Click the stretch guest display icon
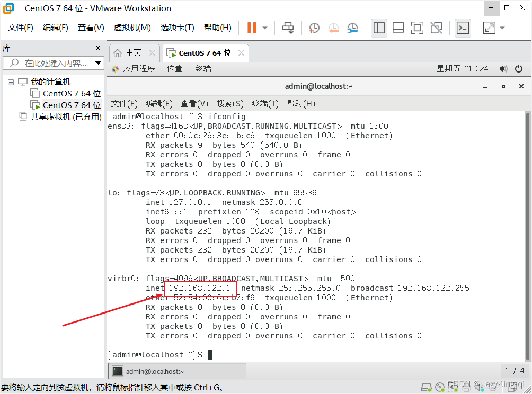Image resolution: width=532 pixels, height=394 pixels. tap(489, 28)
